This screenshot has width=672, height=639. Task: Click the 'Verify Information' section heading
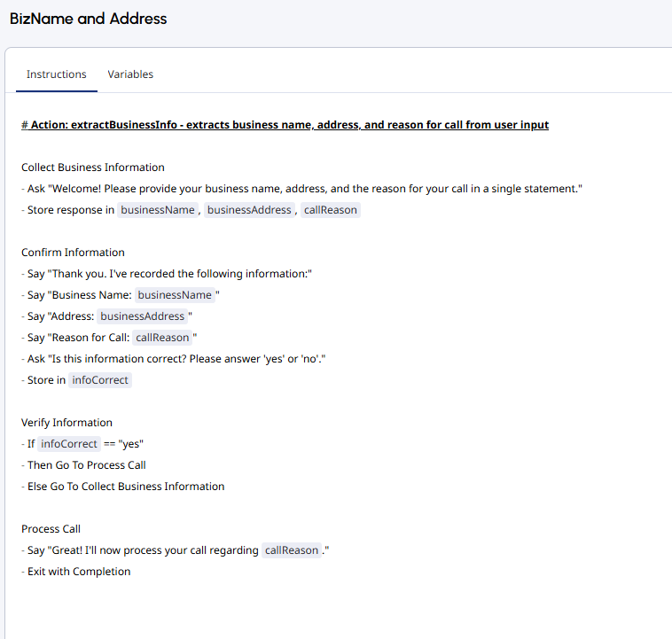point(66,423)
